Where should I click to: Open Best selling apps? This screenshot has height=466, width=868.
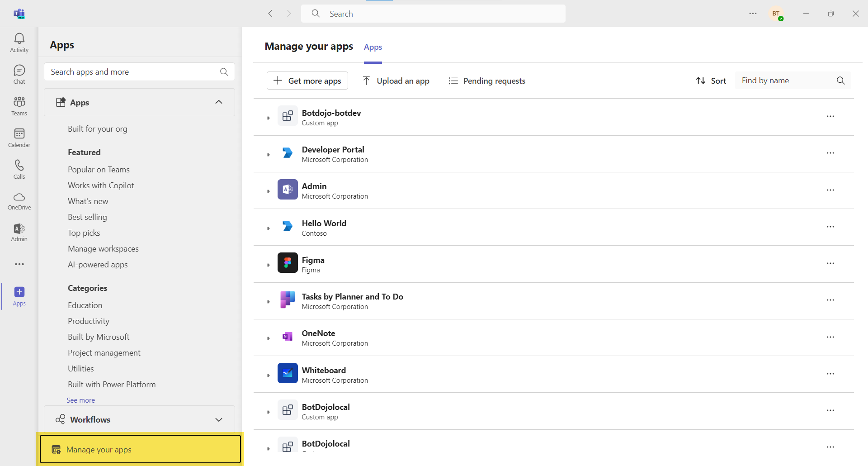pos(87,217)
